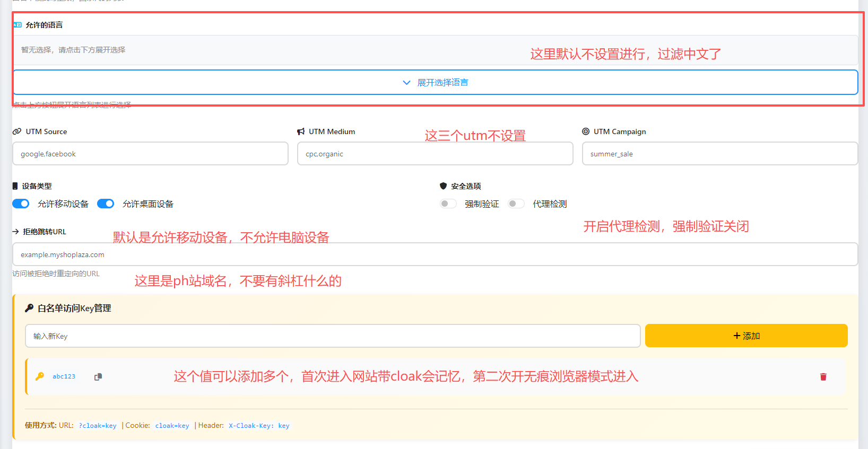Click the UTM Medium megaphone icon
This screenshot has height=449, width=868.
coord(301,131)
